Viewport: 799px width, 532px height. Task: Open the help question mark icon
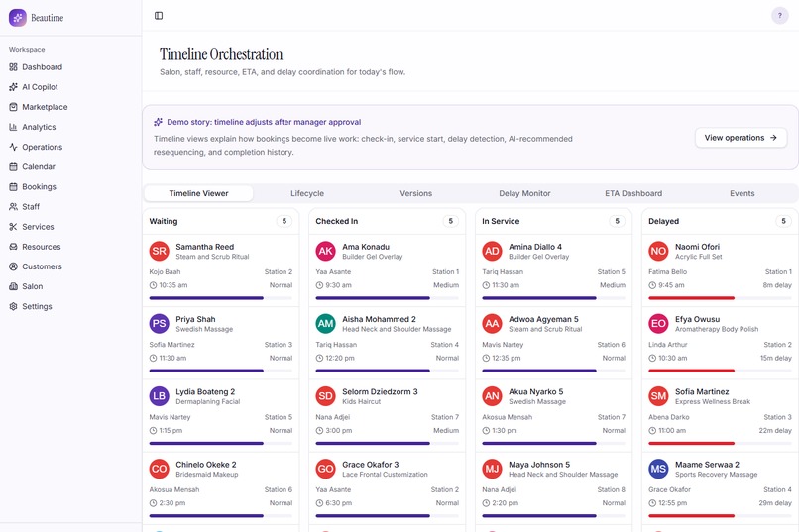pos(779,16)
